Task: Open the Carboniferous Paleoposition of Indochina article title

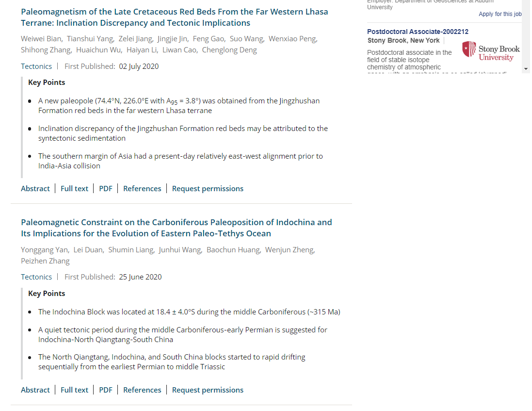Action: coord(177,228)
